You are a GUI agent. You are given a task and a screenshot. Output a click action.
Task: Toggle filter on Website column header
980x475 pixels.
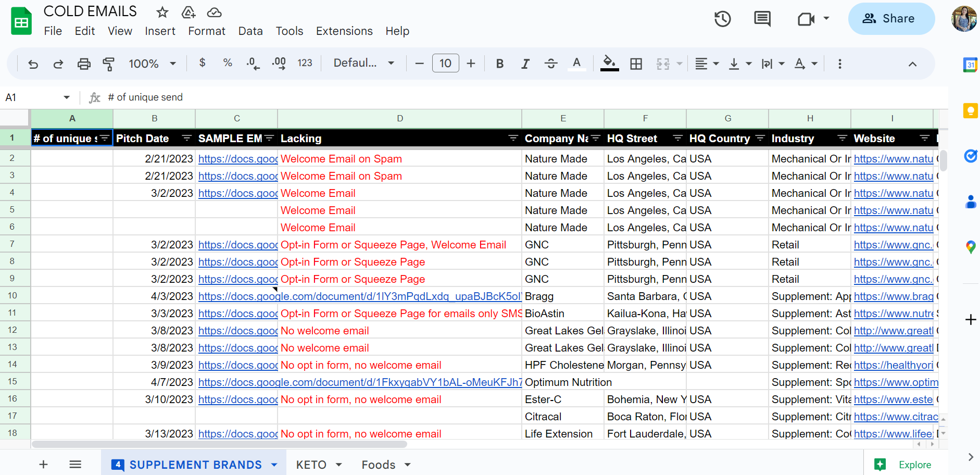(x=924, y=138)
